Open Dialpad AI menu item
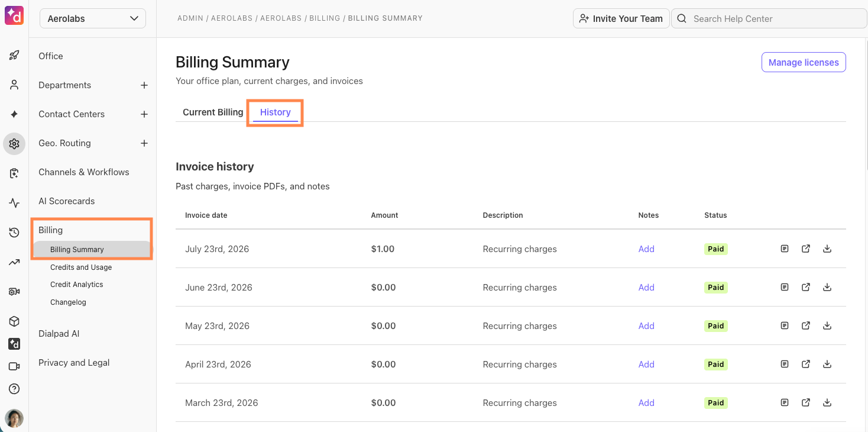 click(59, 333)
